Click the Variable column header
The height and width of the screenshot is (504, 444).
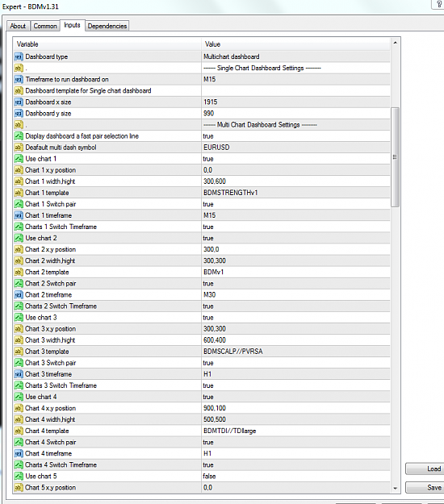pyautogui.click(x=107, y=44)
